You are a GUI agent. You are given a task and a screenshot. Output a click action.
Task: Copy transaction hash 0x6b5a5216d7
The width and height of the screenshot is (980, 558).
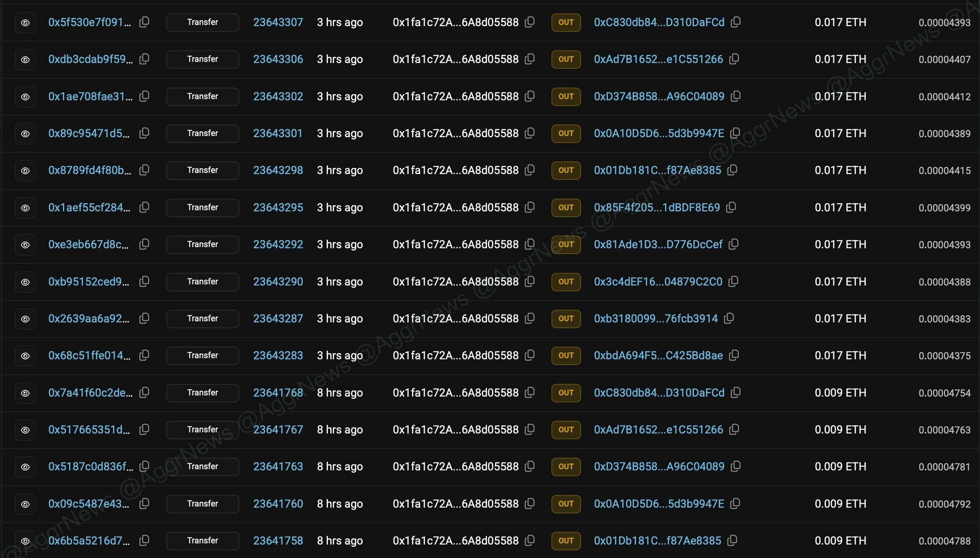pos(144,541)
